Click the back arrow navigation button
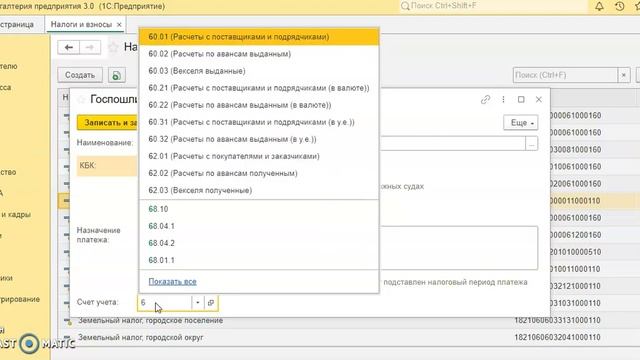640x360 pixels. pos(69,48)
